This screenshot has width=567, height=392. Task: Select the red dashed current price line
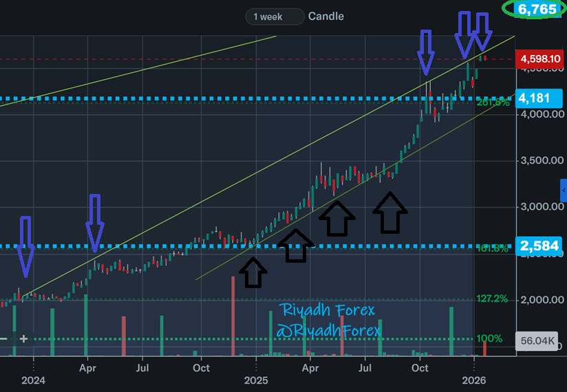(257, 59)
